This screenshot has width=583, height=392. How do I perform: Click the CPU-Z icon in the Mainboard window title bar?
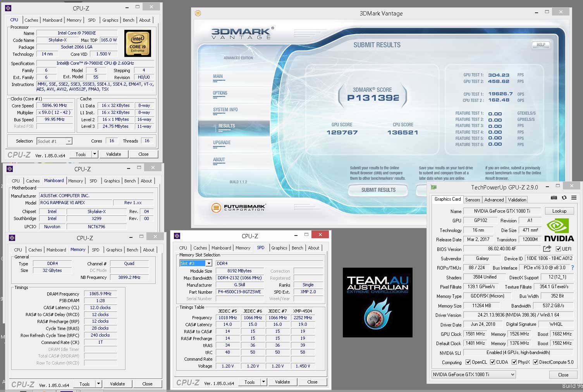(x=10, y=169)
